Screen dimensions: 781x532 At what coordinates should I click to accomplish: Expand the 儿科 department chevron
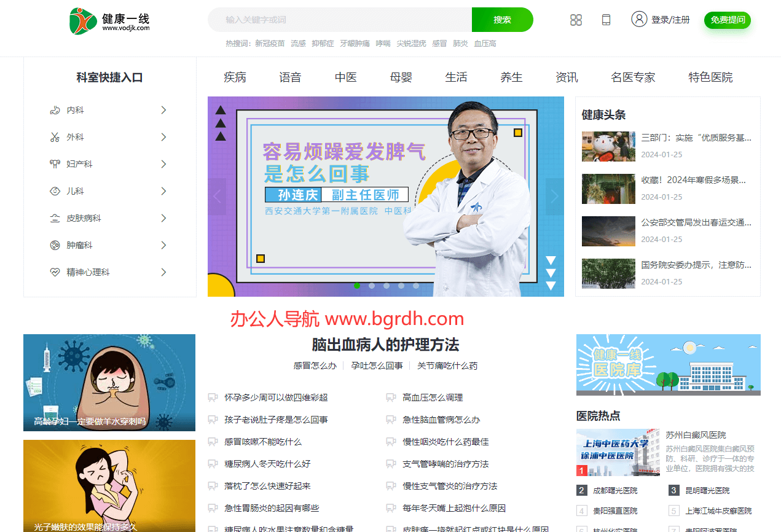(x=163, y=190)
